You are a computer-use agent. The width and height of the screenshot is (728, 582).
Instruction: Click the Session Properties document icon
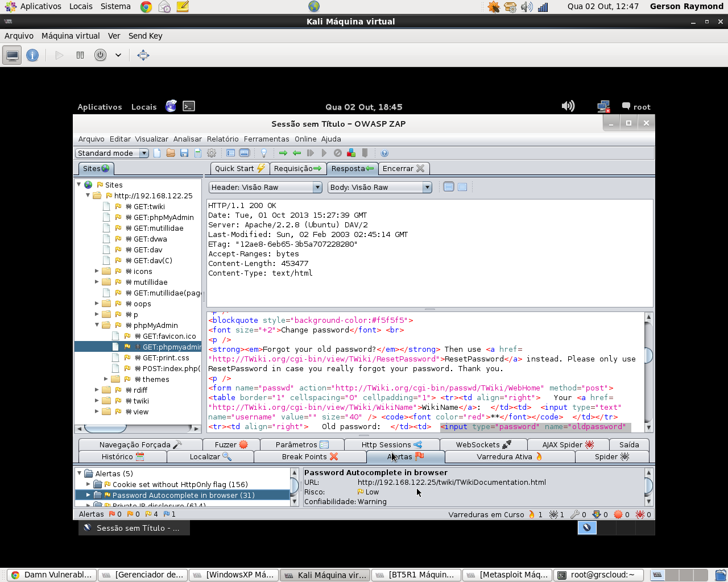(198, 153)
